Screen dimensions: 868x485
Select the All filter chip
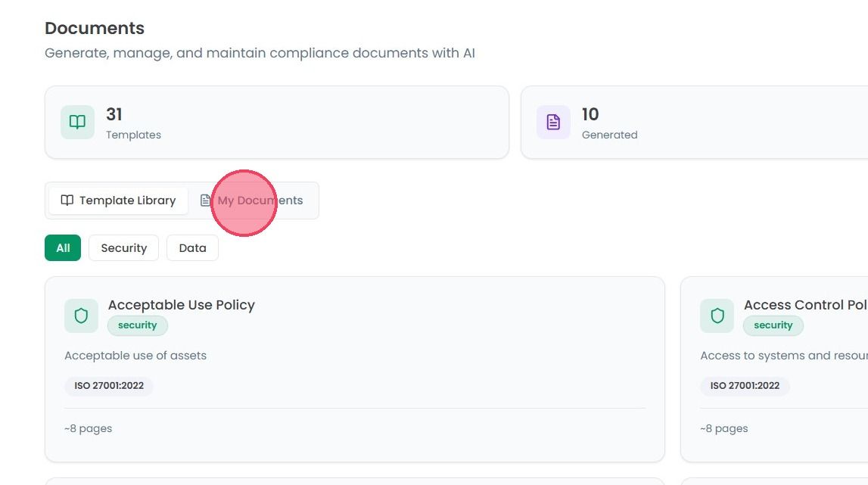(x=63, y=247)
